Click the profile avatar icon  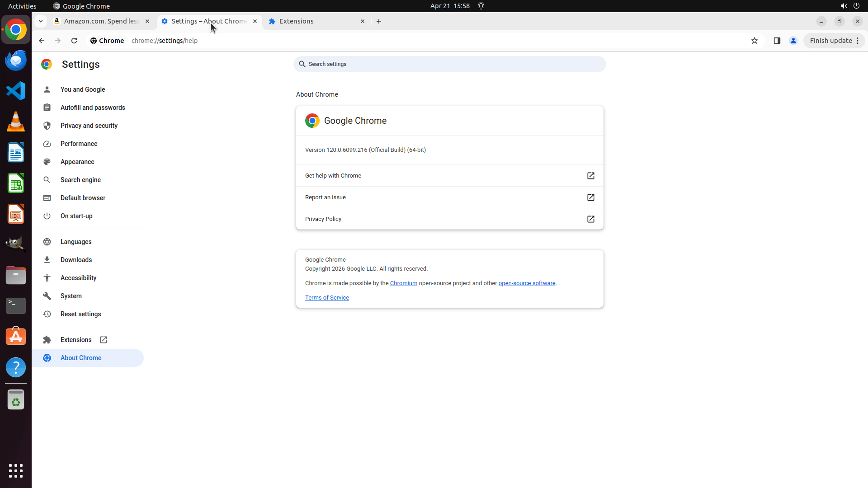pos(793,41)
